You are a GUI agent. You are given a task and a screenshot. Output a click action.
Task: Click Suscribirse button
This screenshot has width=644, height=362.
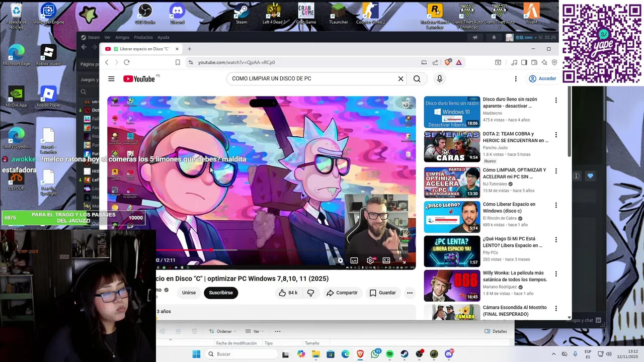click(221, 293)
